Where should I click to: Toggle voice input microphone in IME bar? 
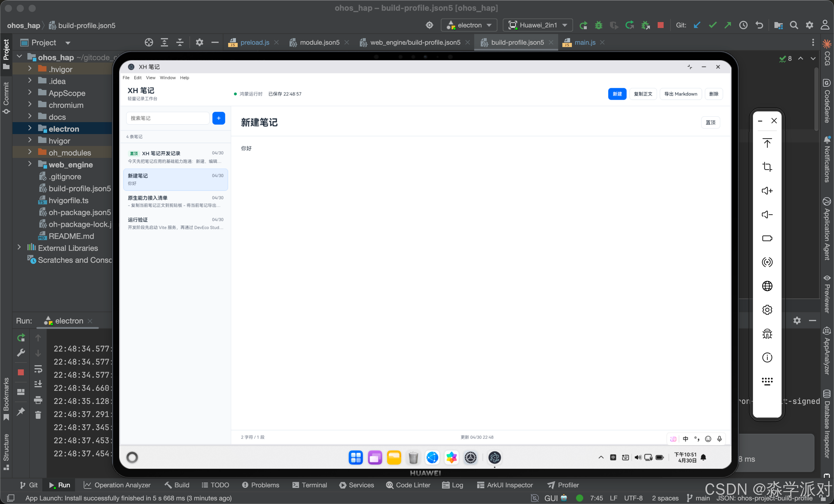point(719,439)
